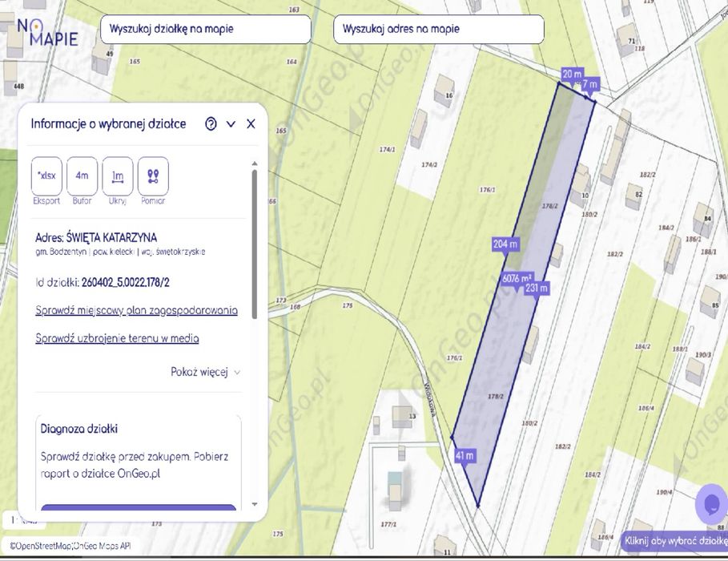Screen dimensions: 728x561
Task: Focus the Wyszukaj działkę na mapie field
Action: pyautogui.click(x=206, y=29)
